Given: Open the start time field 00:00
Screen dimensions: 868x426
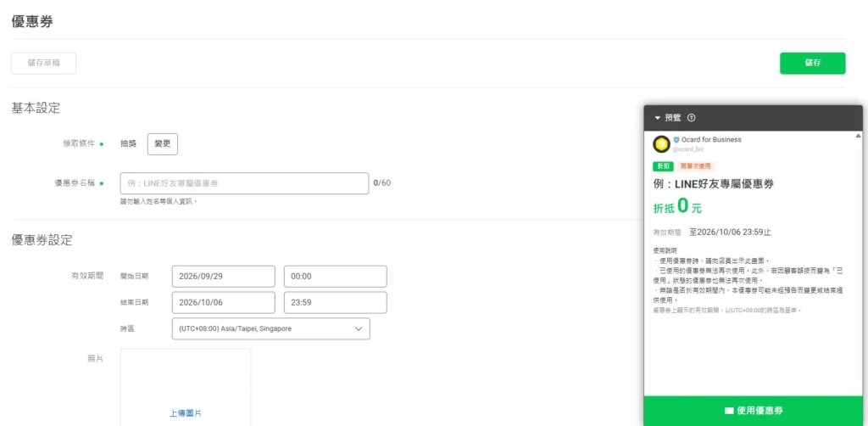Looking at the screenshot, I should point(336,277).
